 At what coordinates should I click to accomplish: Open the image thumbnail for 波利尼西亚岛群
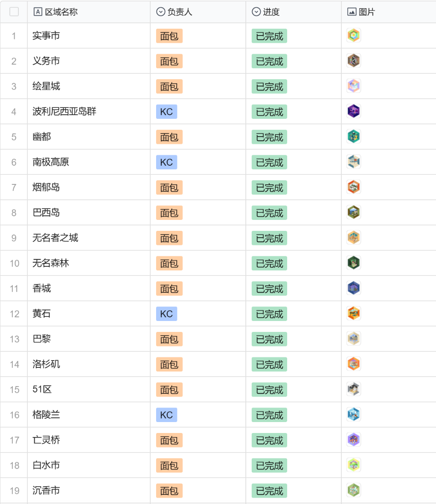coord(354,111)
